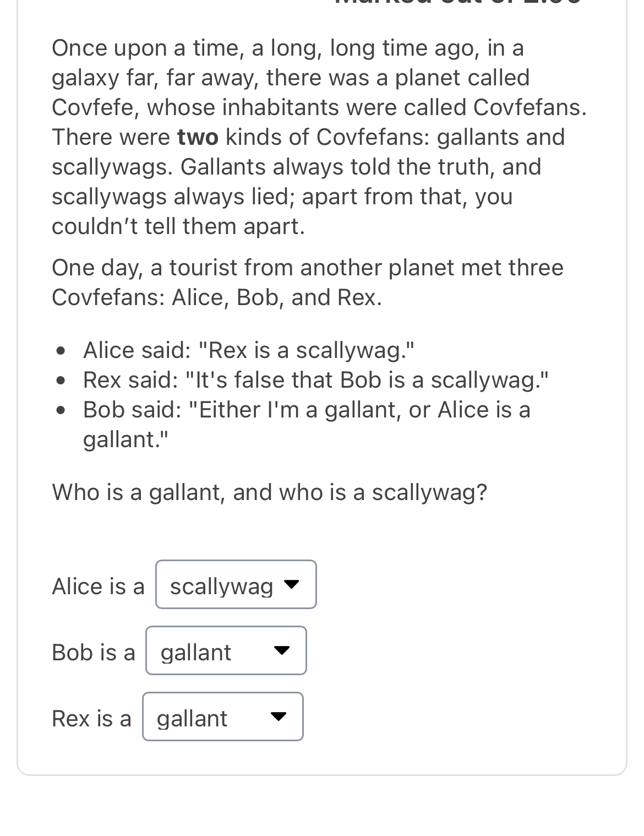The image size is (644, 836).
Task: Click the arrow icon in Bob's dropdown
Action: pos(282,650)
